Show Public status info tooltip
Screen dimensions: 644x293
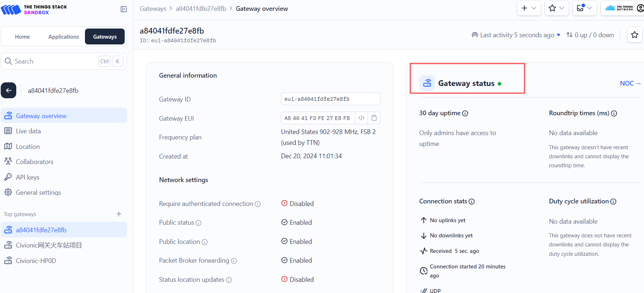click(x=198, y=223)
